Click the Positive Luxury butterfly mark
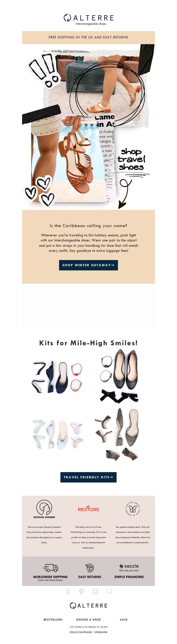 (133, 509)
